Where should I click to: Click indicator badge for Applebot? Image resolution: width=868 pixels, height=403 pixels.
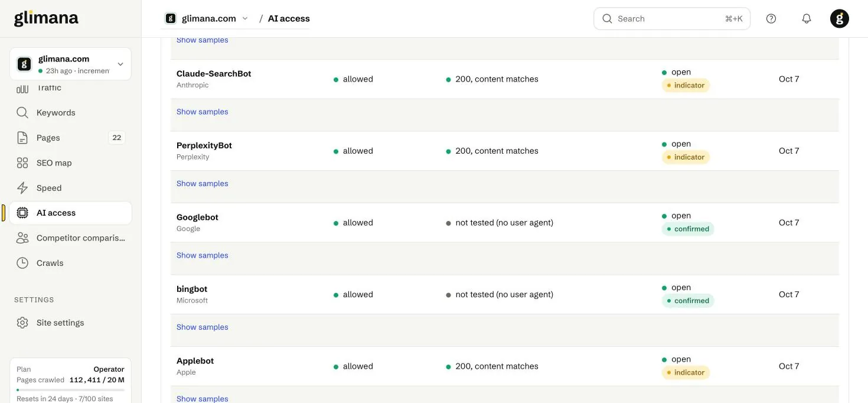pos(686,373)
